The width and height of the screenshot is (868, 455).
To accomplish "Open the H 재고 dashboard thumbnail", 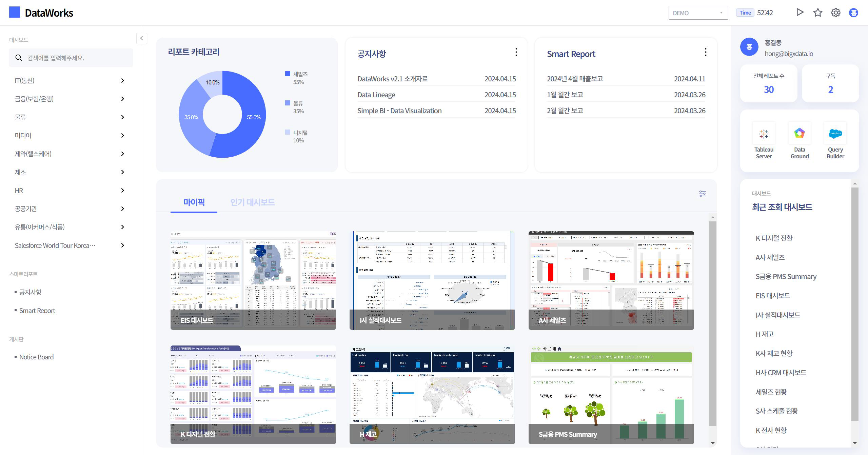I will click(x=432, y=395).
